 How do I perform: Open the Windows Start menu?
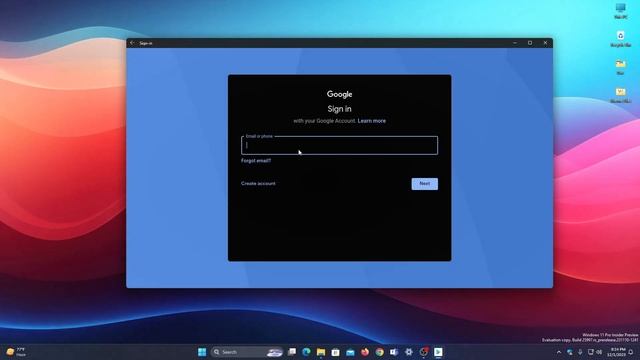[202, 352]
